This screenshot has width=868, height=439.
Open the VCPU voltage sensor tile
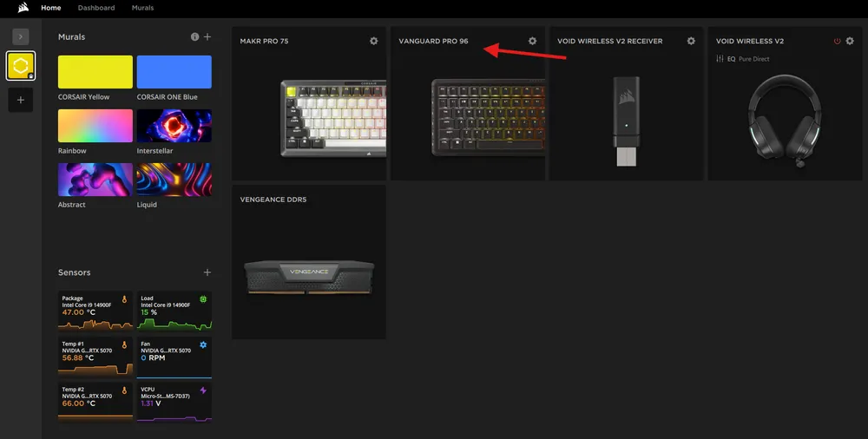(174, 402)
